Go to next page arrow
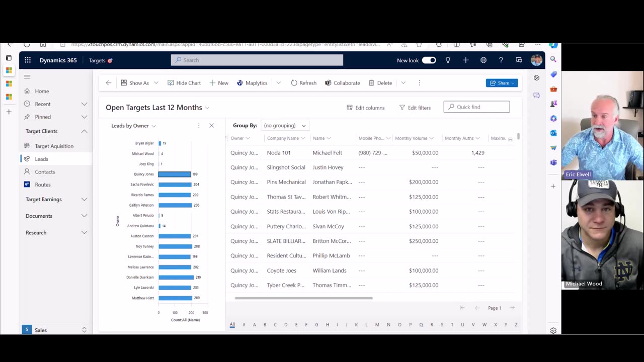Viewport: 644px width, 362px height. pyautogui.click(x=512, y=308)
